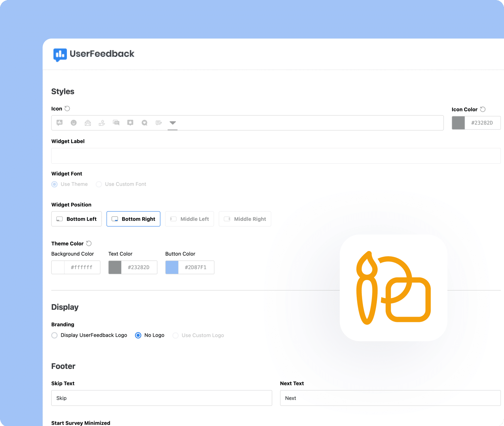Select the open envelope widget icon
Image resolution: width=504 pixels, height=426 pixels.
point(88,123)
